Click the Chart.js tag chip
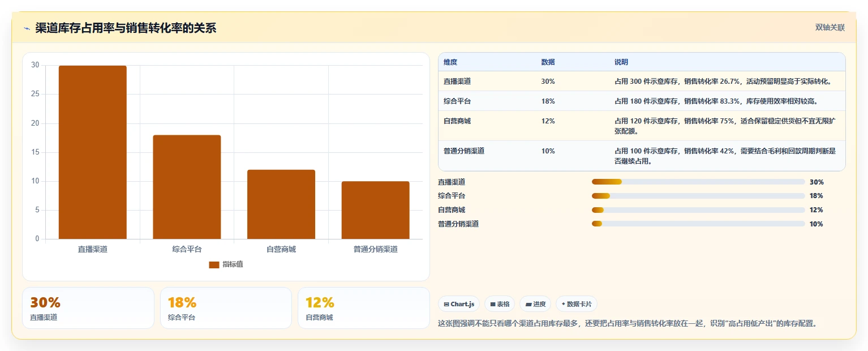The width and height of the screenshot is (868, 351). point(459,304)
